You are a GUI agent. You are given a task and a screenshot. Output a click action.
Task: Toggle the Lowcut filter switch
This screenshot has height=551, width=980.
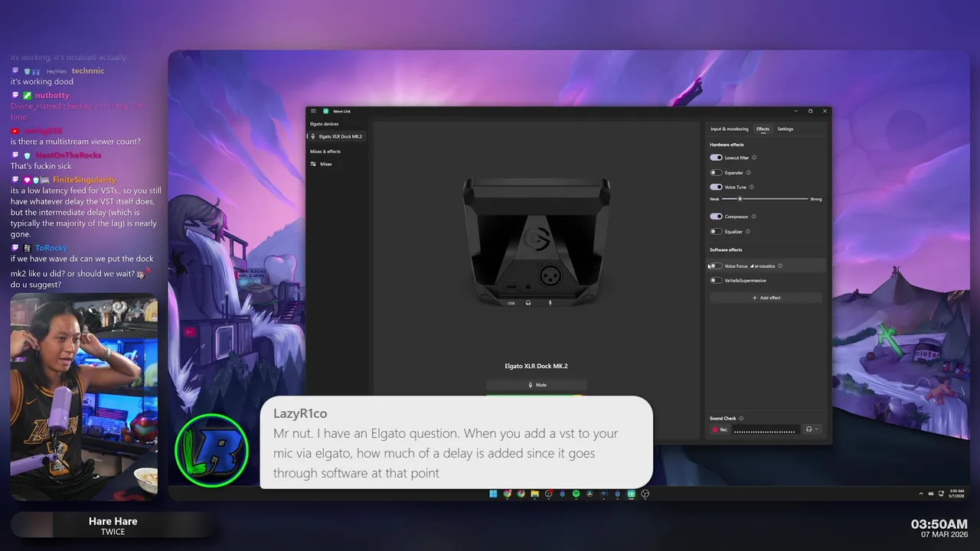click(x=716, y=158)
